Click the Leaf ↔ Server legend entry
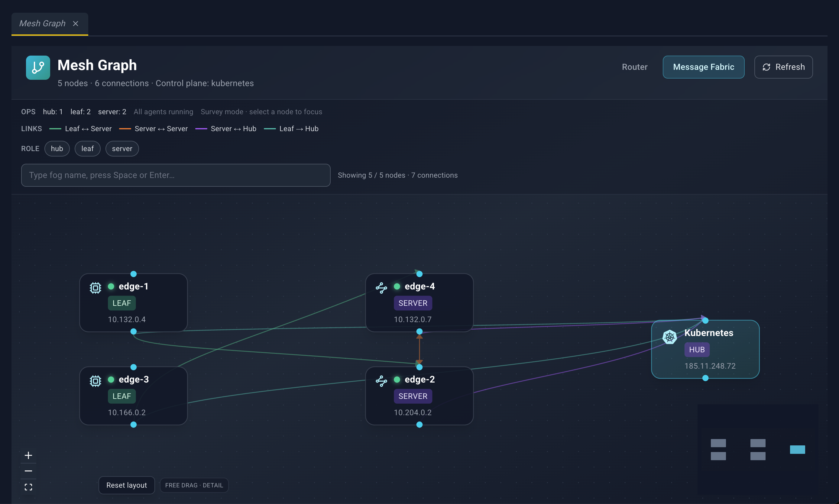 click(80, 129)
